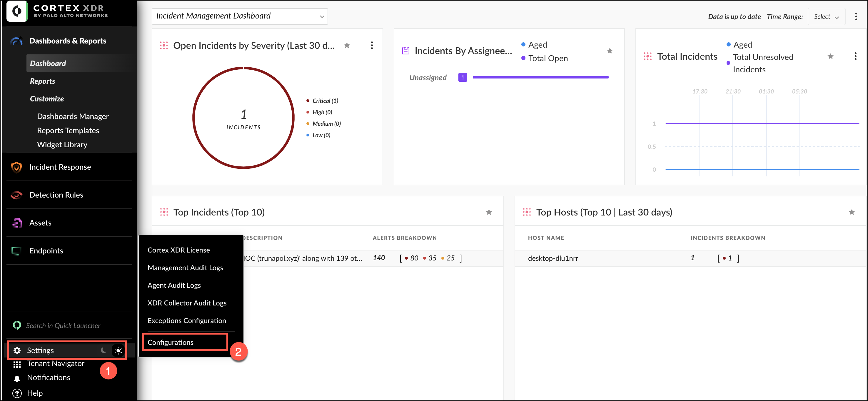Open Total Incidents widget kebab menu
This screenshot has width=868, height=401.
click(x=855, y=56)
